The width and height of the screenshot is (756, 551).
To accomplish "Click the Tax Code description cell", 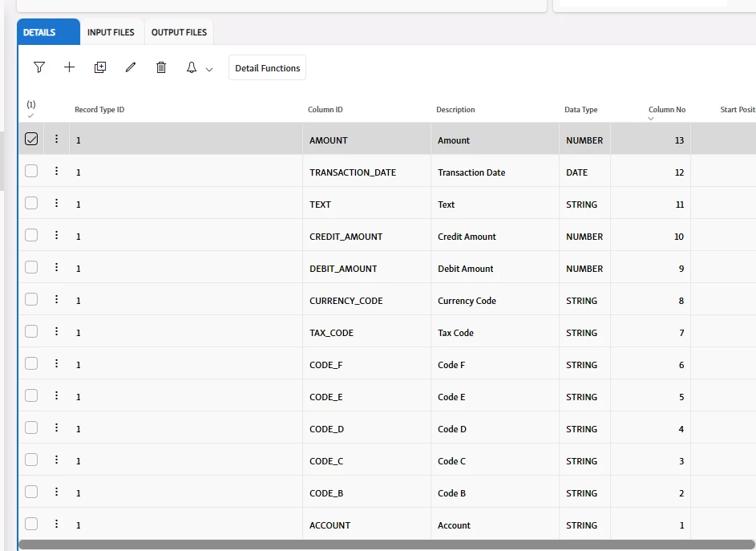I will (495, 331).
